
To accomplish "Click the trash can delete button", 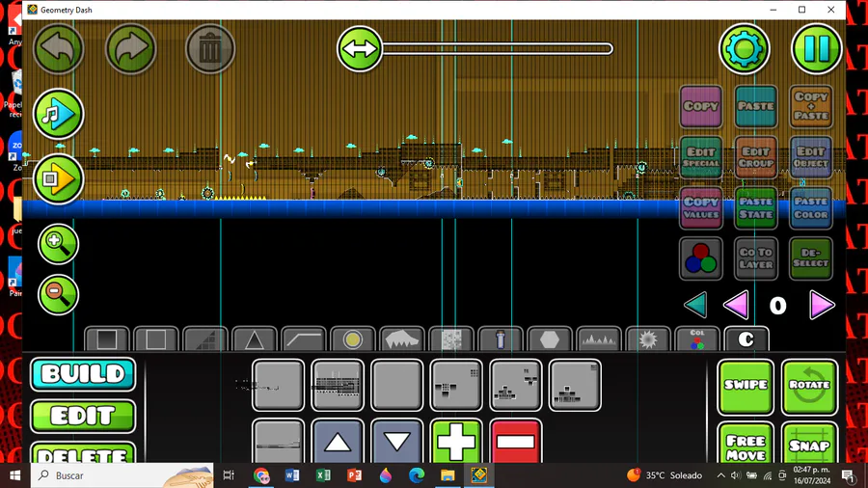I will click(x=210, y=49).
